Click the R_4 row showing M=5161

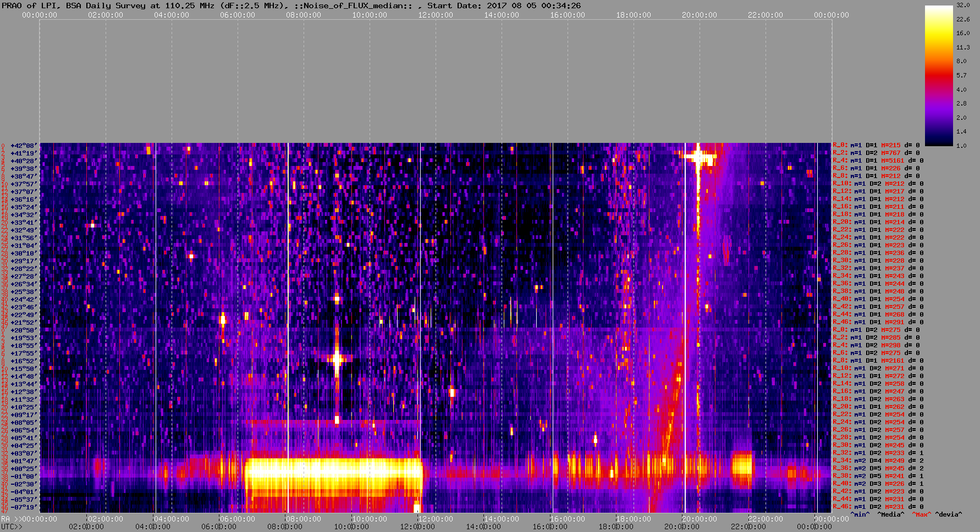click(x=878, y=161)
